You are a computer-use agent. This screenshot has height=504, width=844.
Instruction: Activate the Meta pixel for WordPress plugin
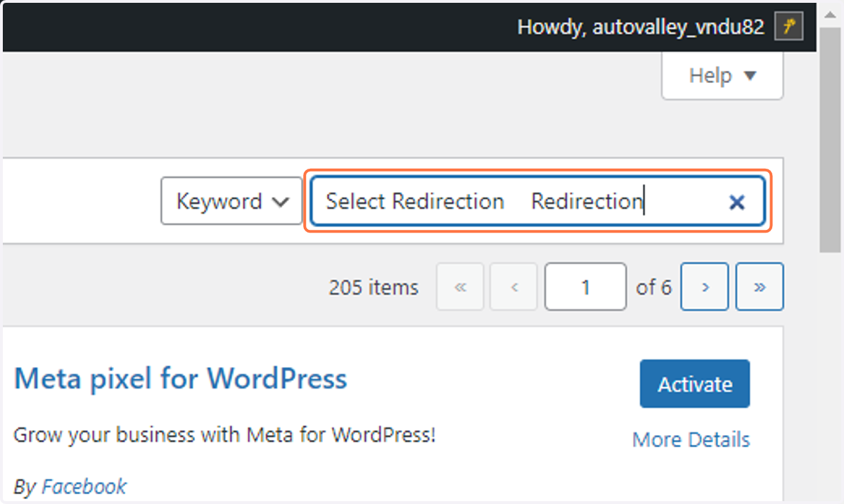(695, 384)
